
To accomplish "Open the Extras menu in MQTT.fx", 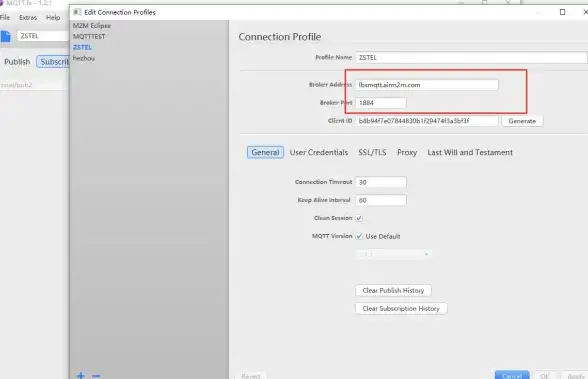I will pos(28,18).
